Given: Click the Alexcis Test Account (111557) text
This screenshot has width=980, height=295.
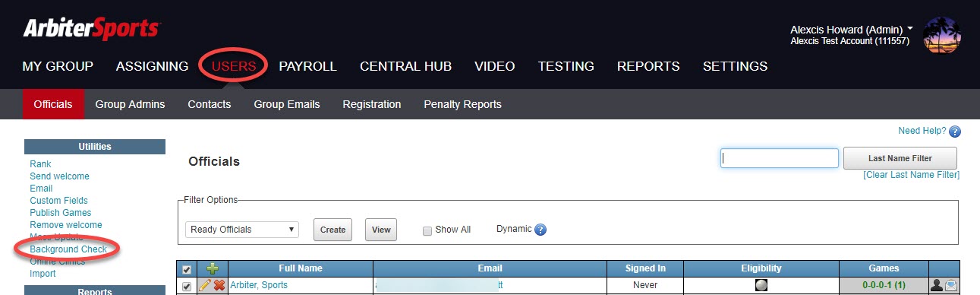Looking at the screenshot, I should tap(849, 41).
